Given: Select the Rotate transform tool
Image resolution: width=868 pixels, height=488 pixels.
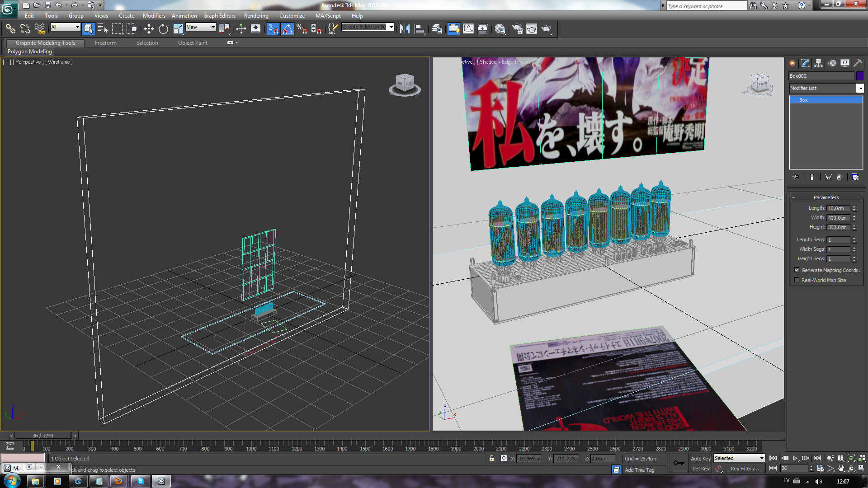Looking at the screenshot, I should pyautogui.click(x=163, y=29).
